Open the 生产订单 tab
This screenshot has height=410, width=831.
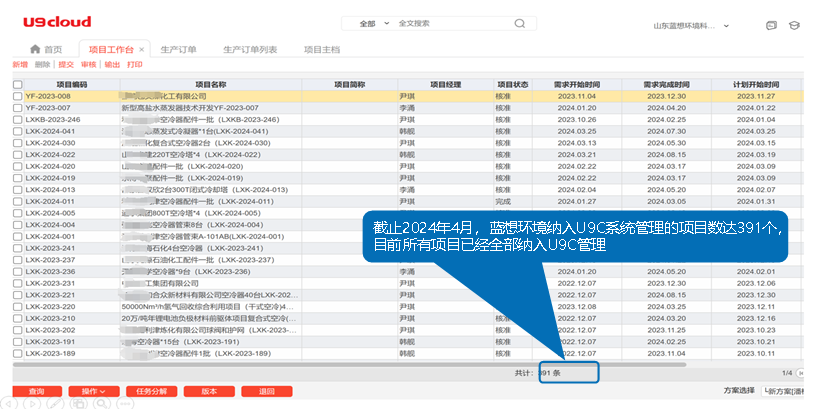click(178, 49)
